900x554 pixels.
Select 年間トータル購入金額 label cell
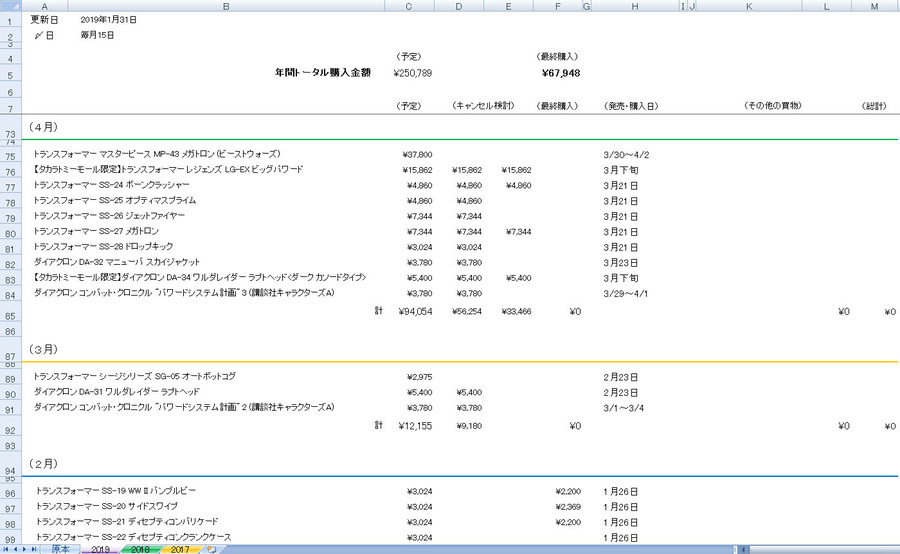coord(323,73)
